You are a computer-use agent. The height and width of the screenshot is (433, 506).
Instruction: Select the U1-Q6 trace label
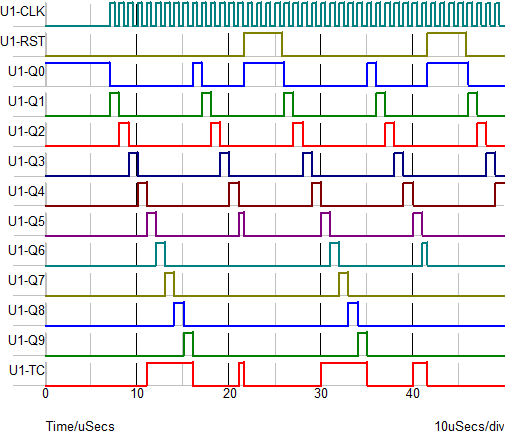pyautogui.click(x=26, y=250)
